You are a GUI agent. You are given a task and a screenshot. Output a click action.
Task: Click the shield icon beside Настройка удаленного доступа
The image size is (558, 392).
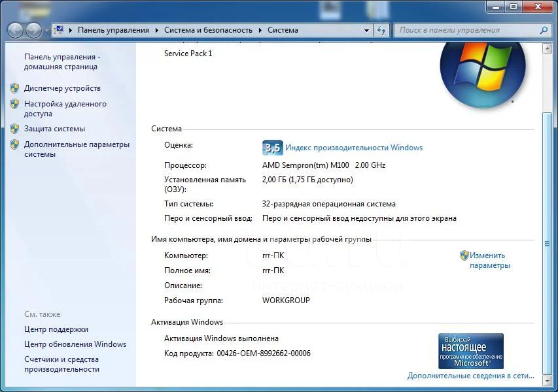click(x=14, y=104)
